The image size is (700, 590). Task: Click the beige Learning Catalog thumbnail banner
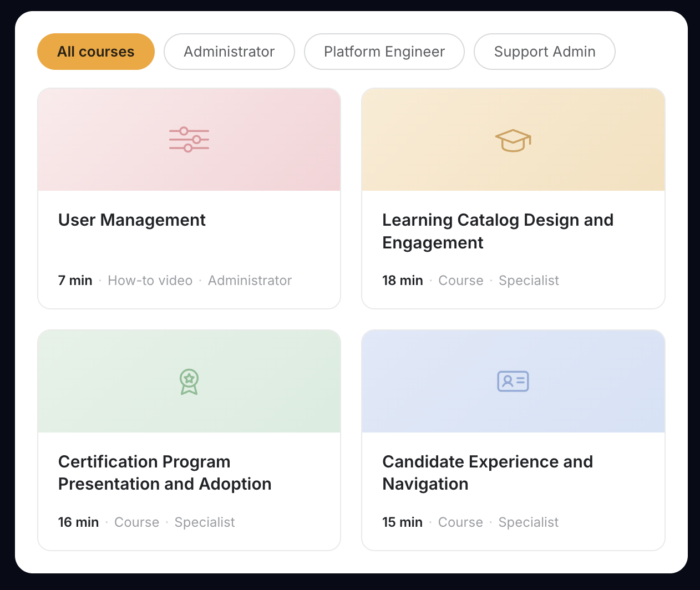point(513,140)
